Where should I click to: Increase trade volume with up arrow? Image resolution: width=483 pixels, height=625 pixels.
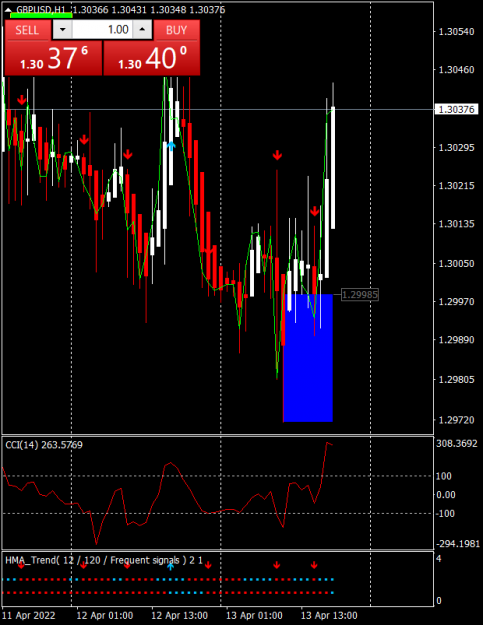coord(142,30)
